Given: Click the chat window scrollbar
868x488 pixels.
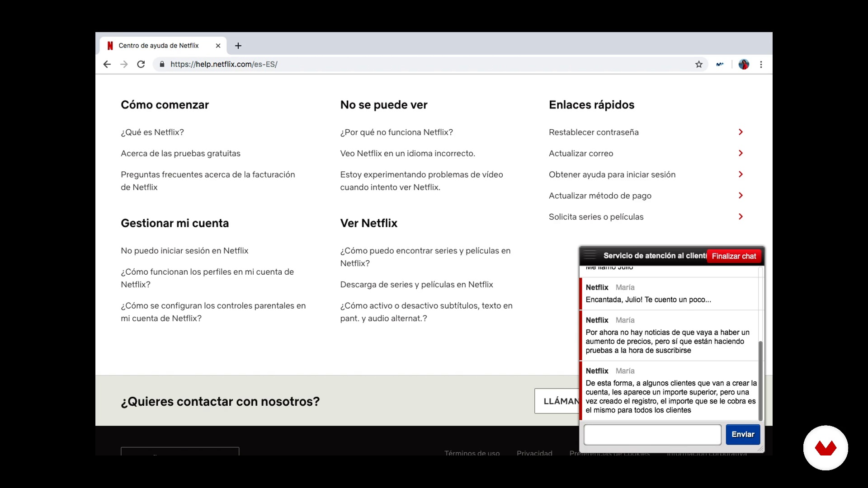Looking at the screenshot, I should [x=760, y=380].
